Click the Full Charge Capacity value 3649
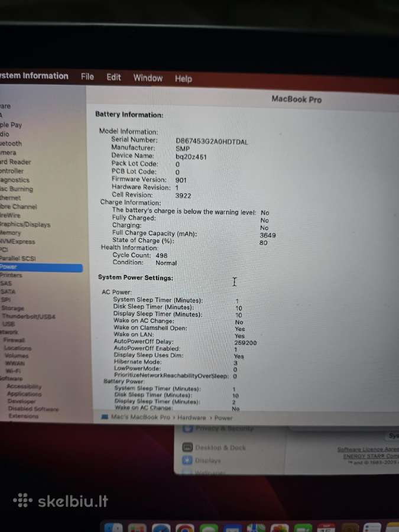 click(x=268, y=235)
